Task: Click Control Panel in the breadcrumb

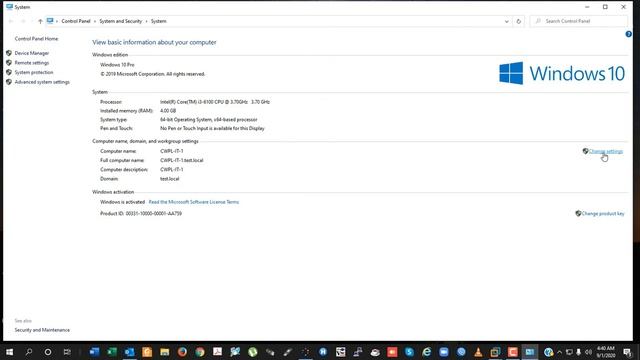Action: point(76,21)
